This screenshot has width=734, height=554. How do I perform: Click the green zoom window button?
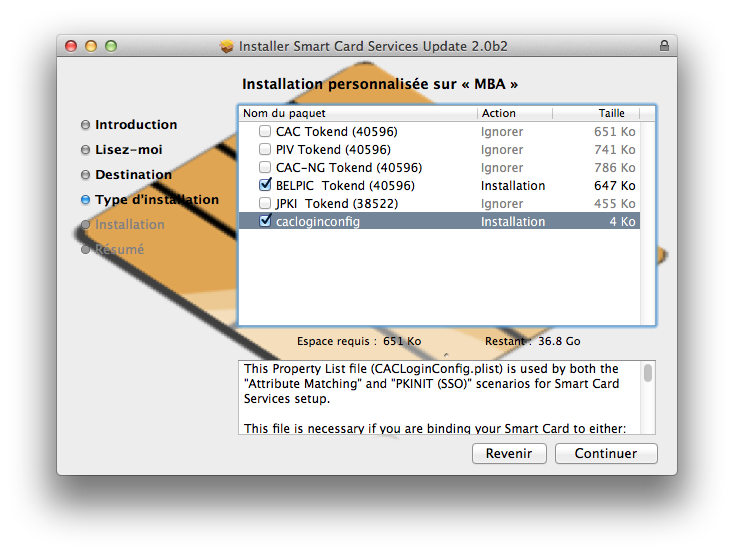pos(111,46)
